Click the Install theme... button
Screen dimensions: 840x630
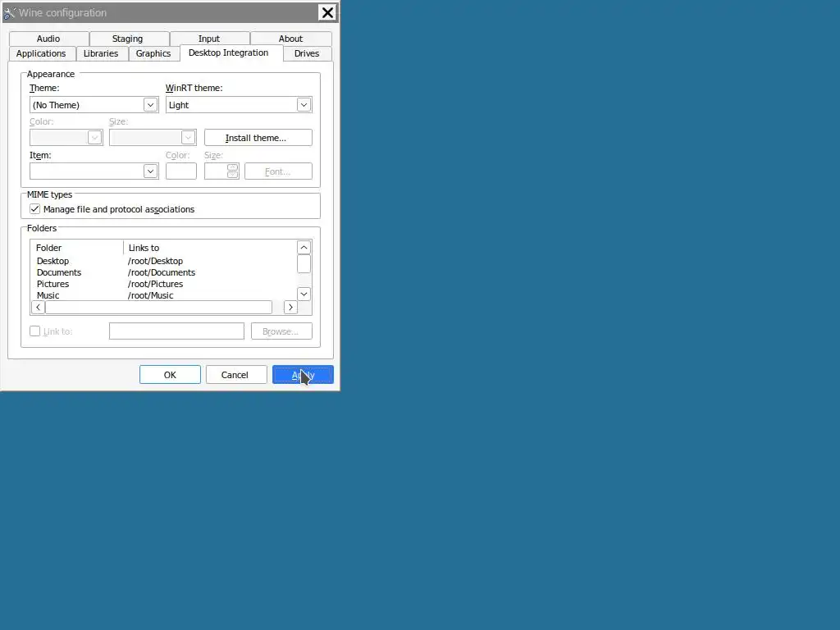click(x=258, y=138)
